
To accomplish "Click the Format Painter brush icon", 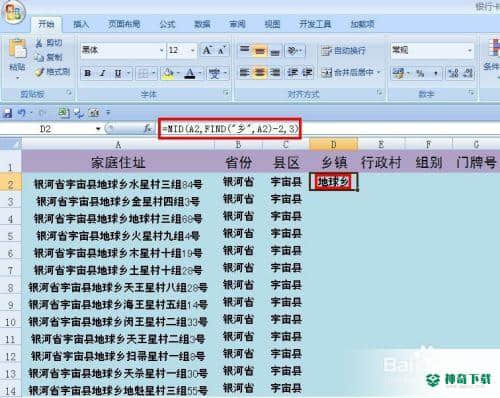I will (40, 72).
